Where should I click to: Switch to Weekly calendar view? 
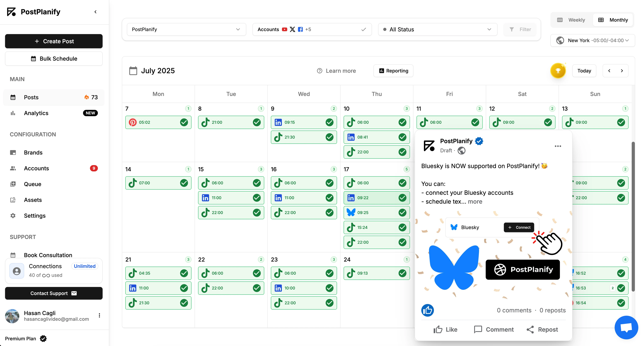(x=571, y=20)
